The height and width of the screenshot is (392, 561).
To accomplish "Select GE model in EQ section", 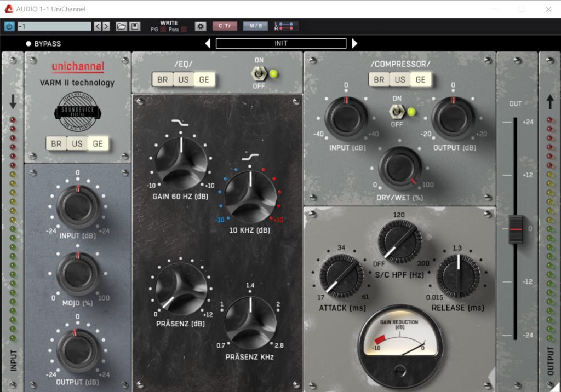I will point(204,79).
